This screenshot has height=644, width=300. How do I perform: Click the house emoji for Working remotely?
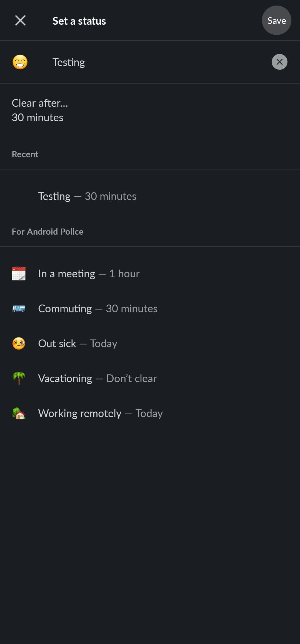coord(19,413)
